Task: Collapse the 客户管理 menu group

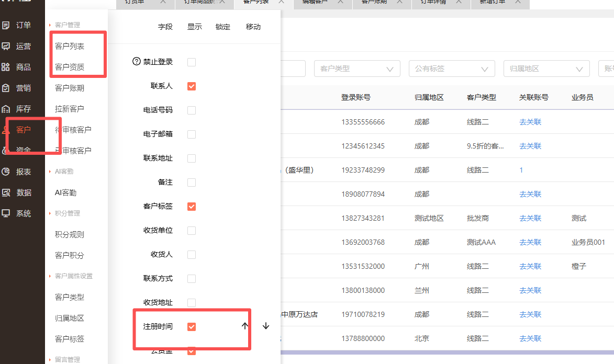Action: tap(64, 25)
